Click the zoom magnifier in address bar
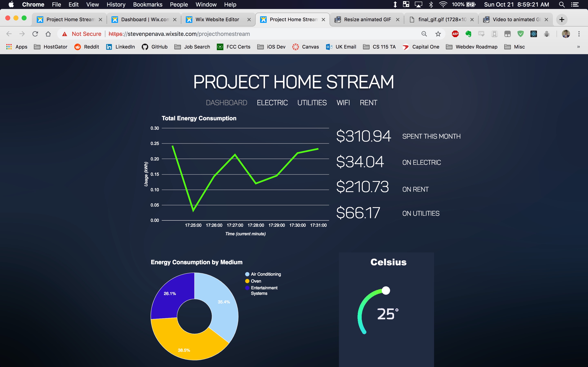Screen dimensions: 588x367 [x=424, y=34]
